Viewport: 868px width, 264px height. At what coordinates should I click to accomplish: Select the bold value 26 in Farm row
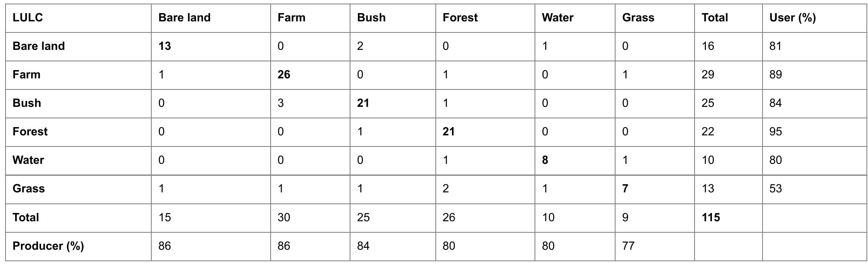tap(284, 75)
